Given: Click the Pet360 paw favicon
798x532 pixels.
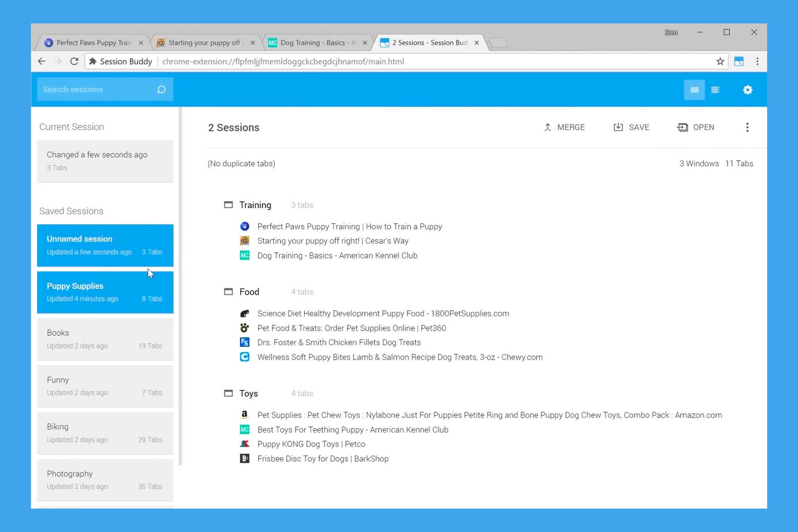Looking at the screenshot, I should click(x=245, y=328).
